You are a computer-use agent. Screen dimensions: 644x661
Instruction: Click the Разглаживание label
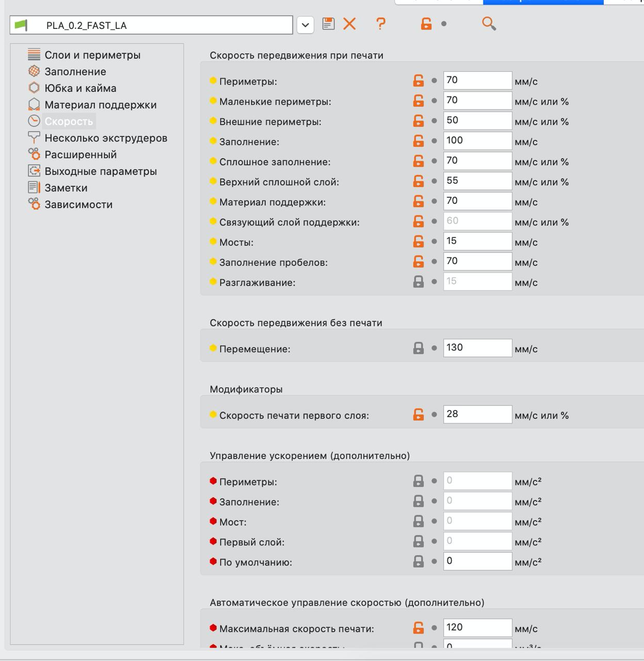tap(257, 282)
